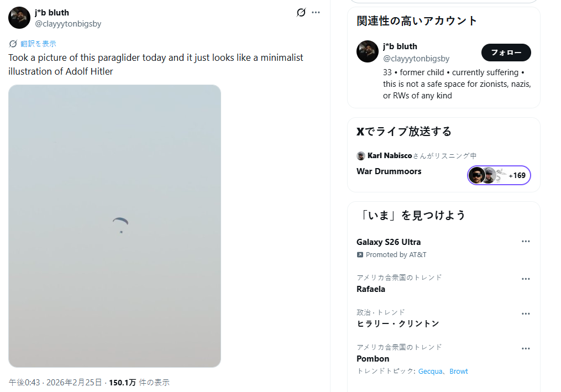Open more options for Galaxy S26 Ultra
The height and width of the screenshot is (392, 561).
click(526, 242)
